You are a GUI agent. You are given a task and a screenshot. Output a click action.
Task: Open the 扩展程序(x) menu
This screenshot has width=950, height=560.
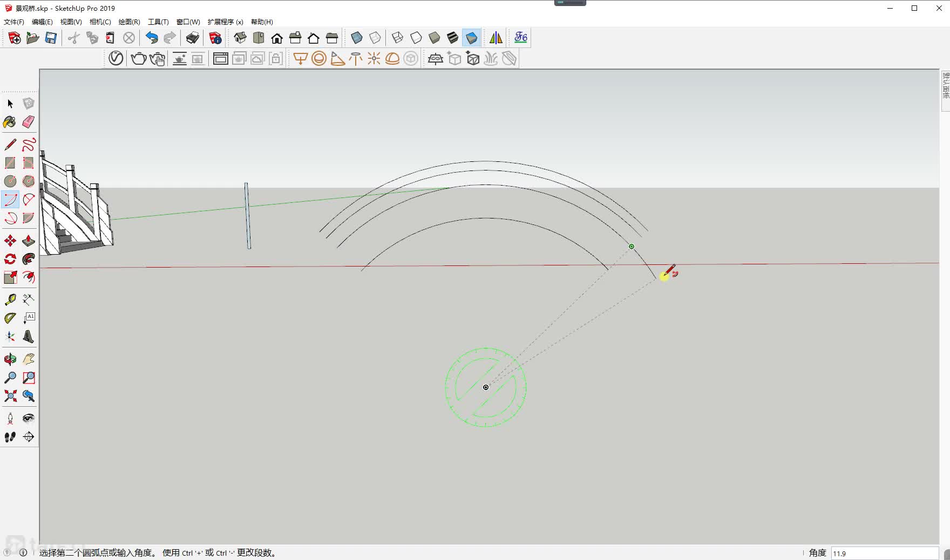(x=226, y=22)
